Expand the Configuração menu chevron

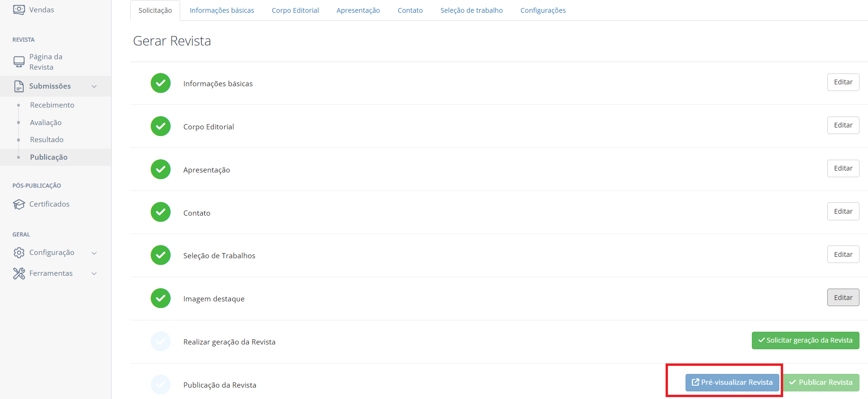(x=94, y=253)
